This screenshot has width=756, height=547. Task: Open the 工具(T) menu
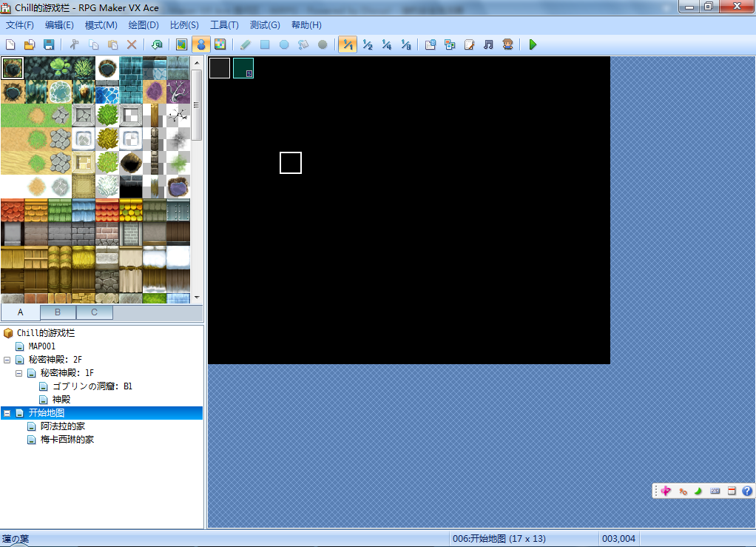click(x=224, y=25)
